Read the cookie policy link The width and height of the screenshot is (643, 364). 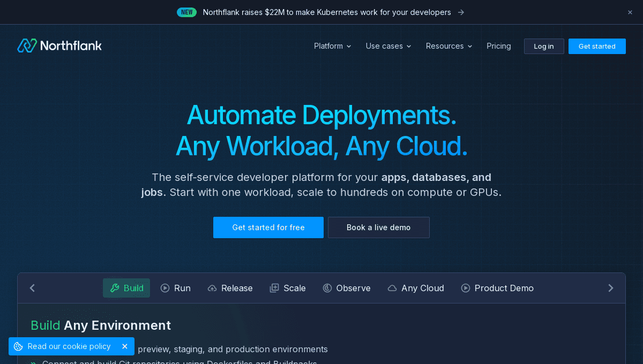pyautogui.click(x=69, y=346)
